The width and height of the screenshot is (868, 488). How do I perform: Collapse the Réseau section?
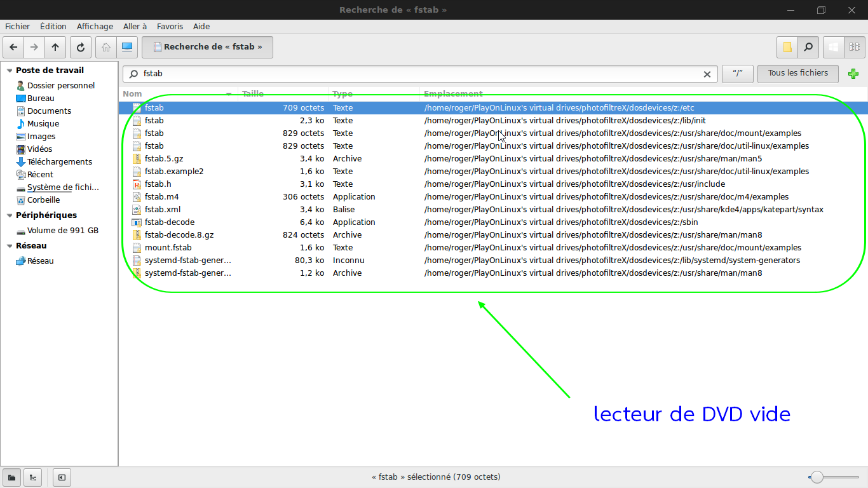(x=9, y=246)
